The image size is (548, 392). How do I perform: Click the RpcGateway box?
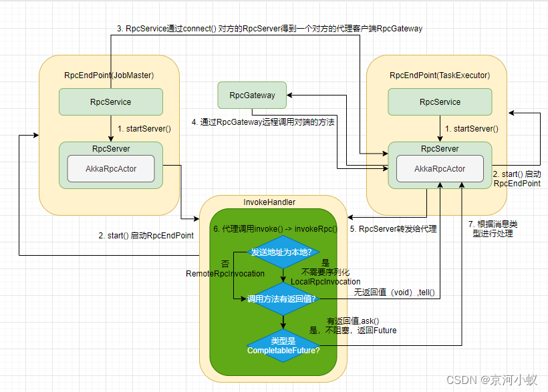point(252,95)
